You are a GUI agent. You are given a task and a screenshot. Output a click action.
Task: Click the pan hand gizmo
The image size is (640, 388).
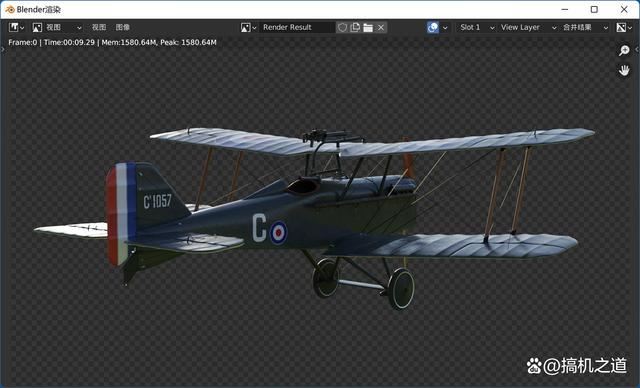(624, 71)
